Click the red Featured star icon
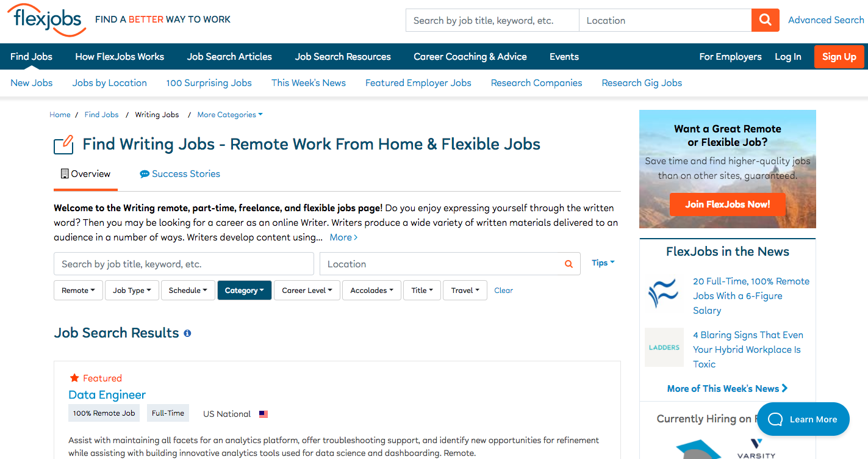Image resolution: width=868 pixels, height=459 pixels. click(73, 378)
